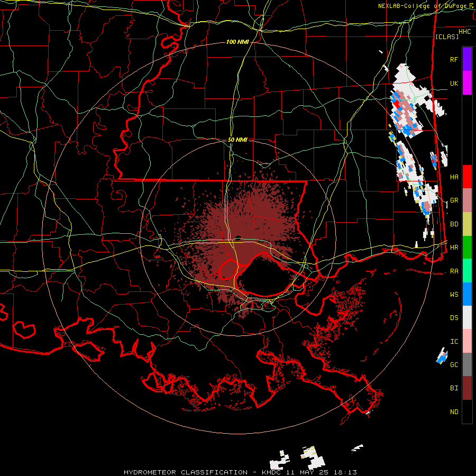Click the "100 NMI" range ring label
This screenshot has width=476, height=476.
point(237,42)
